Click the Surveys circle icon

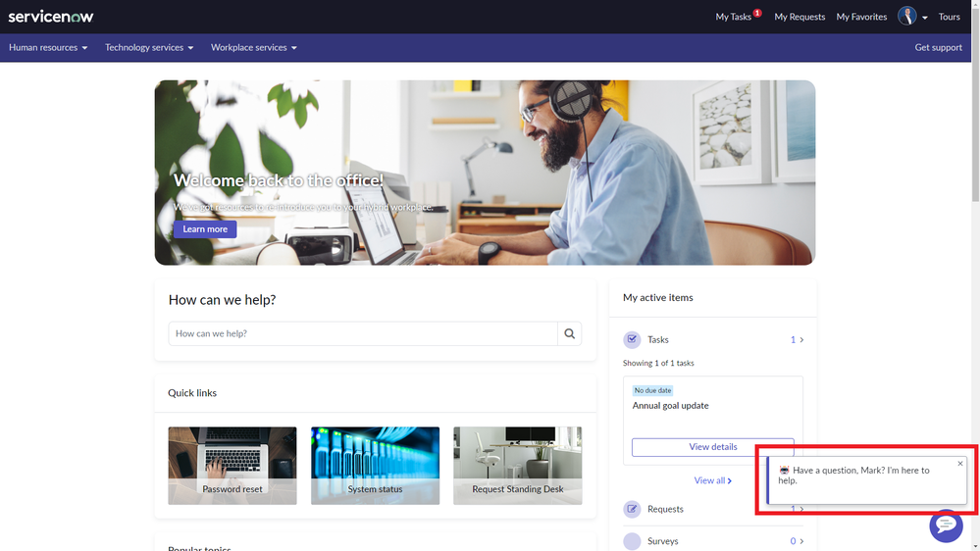pyautogui.click(x=632, y=541)
